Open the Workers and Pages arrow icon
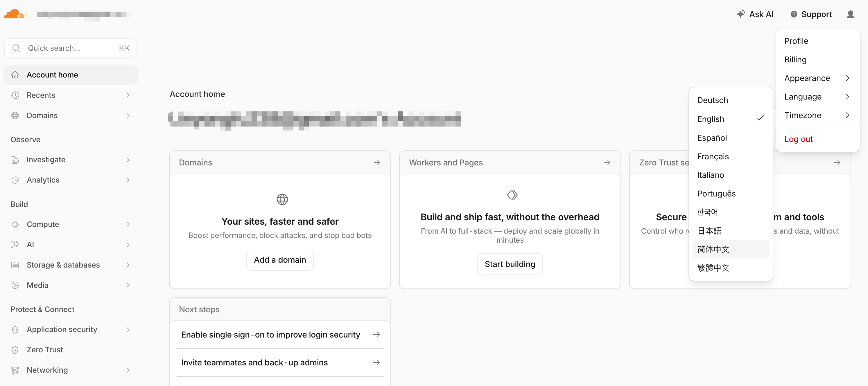868x386 pixels. coord(607,163)
